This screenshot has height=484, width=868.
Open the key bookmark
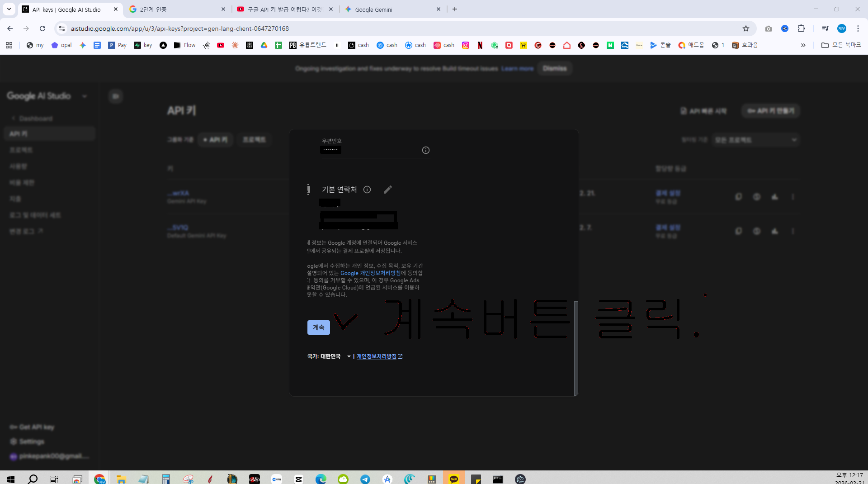coord(143,45)
